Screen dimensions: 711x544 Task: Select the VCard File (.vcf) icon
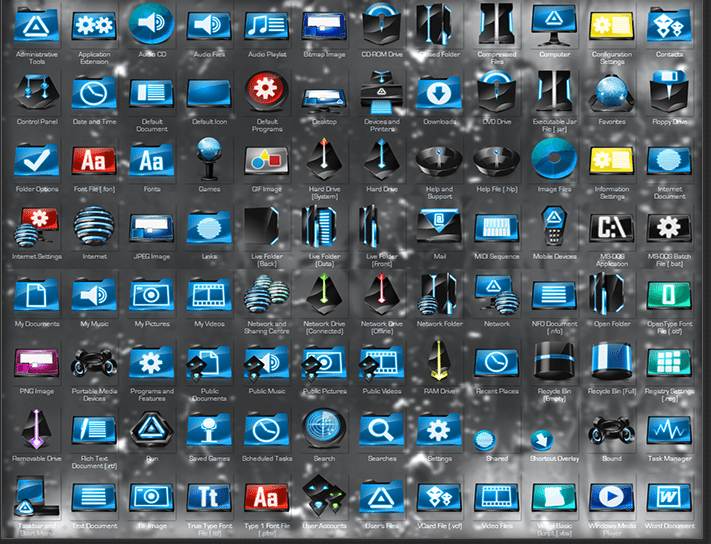tap(439, 497)
